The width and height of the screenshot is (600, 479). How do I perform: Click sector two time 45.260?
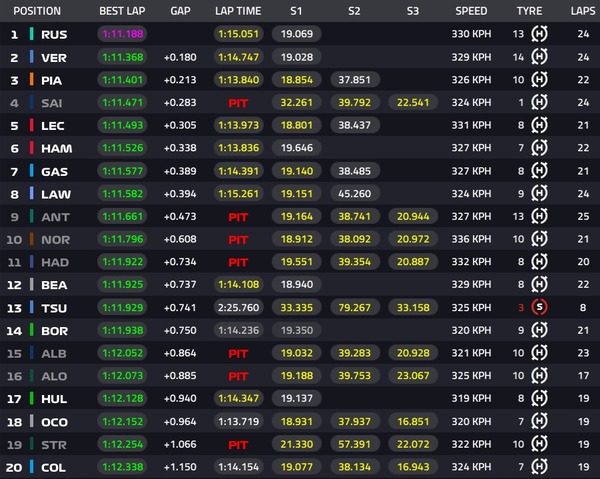(355, 194)
